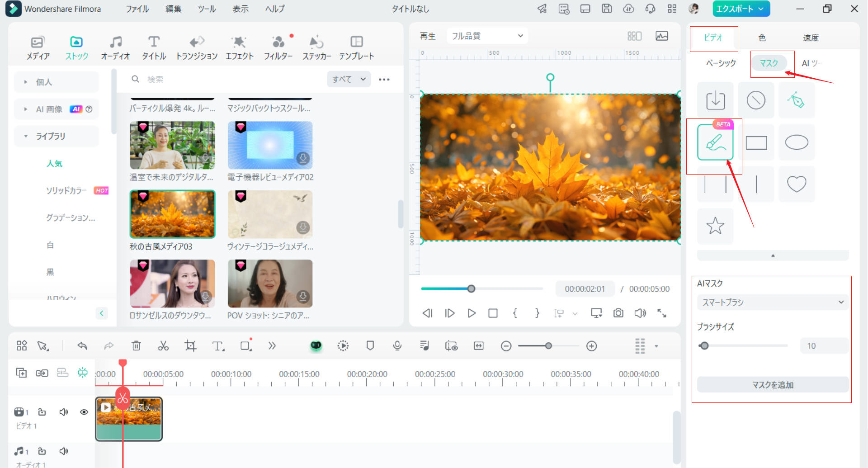Select the import mask icon
Image resolution: width=868 pixels, height=468 pixels.
[x=715, y=100]
